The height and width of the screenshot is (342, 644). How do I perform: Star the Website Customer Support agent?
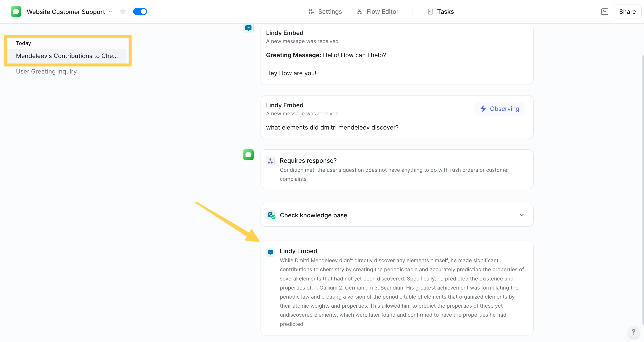click(x=123, y=12)
